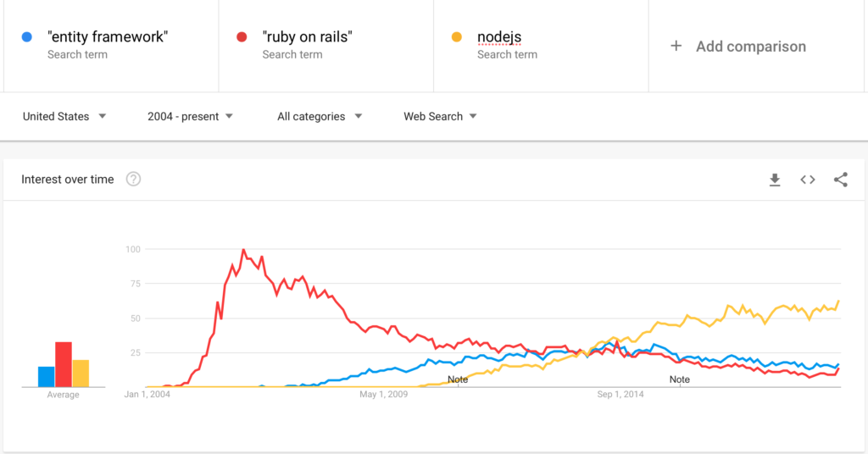Click the yellow dot beside nodejs
The height and width of the screenshot is (454, 868).
coord(456,37)
